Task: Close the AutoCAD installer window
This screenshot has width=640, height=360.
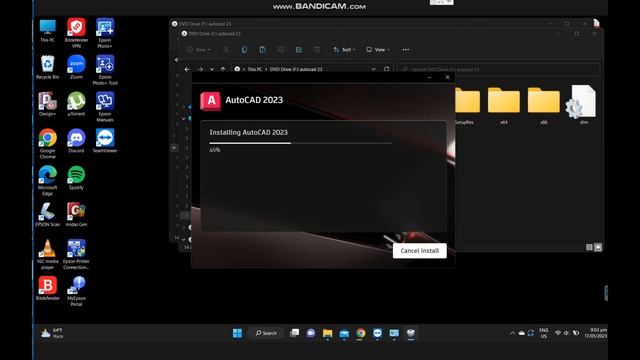Action: click(x=447, y=77)
